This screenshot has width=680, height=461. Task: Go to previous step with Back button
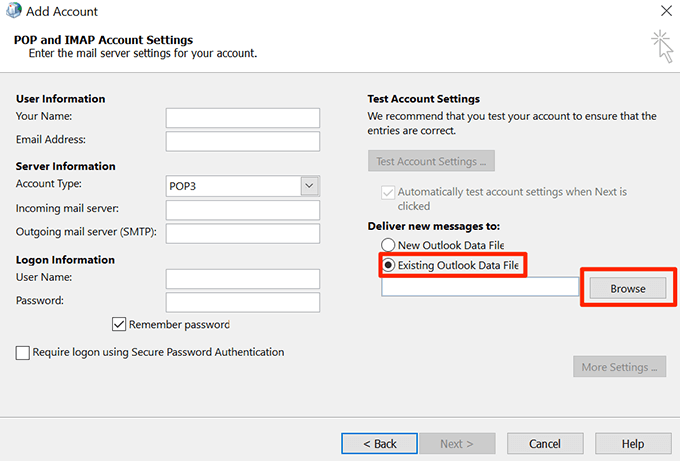tap(379, 443)
